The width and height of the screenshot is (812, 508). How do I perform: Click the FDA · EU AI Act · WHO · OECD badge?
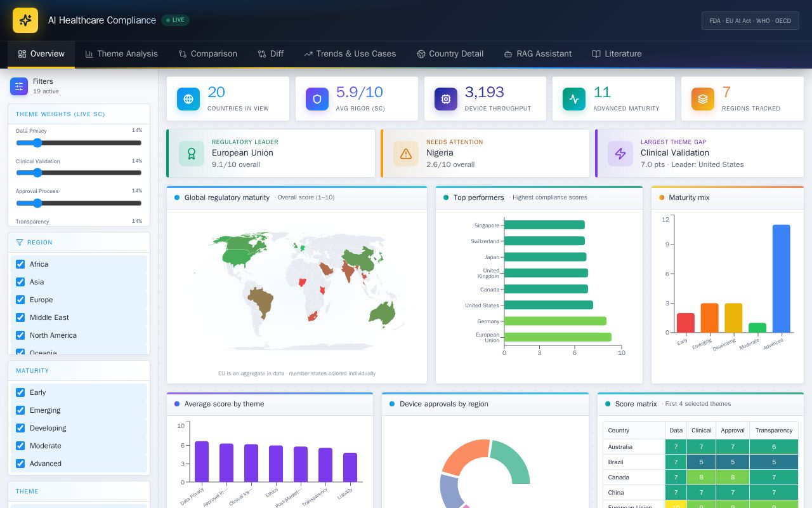coord(750,20)
